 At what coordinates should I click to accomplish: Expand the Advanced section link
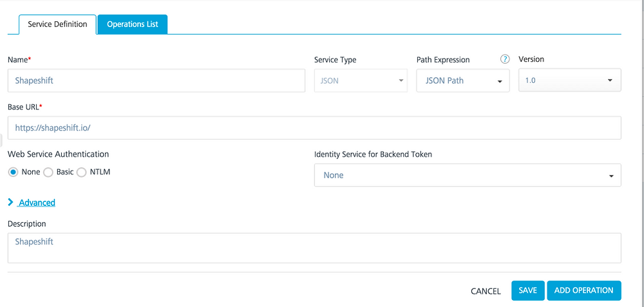coord(37,202)
